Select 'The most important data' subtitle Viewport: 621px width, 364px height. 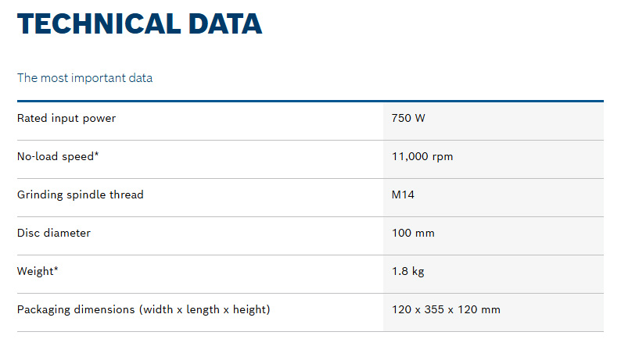click(84, 78)
